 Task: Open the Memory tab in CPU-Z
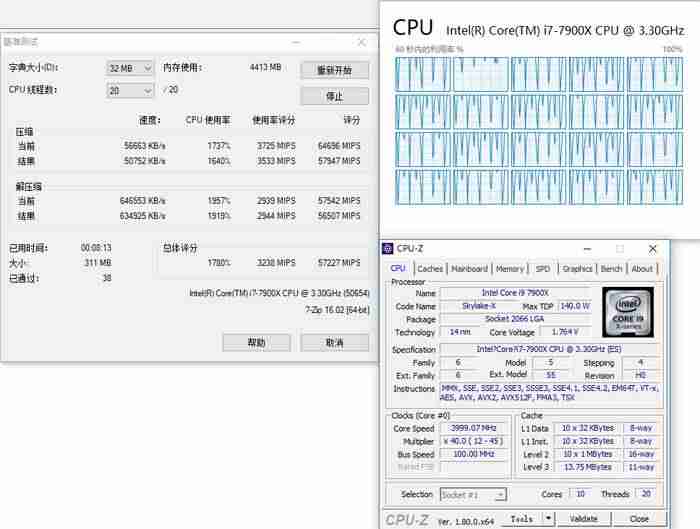(x=509, y=269)
